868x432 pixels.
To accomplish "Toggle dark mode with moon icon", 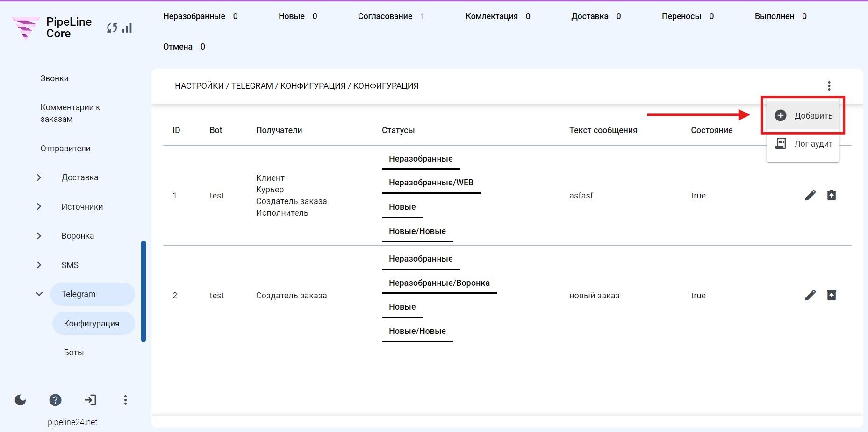I will pyautogui.click(x=21, y=400).
